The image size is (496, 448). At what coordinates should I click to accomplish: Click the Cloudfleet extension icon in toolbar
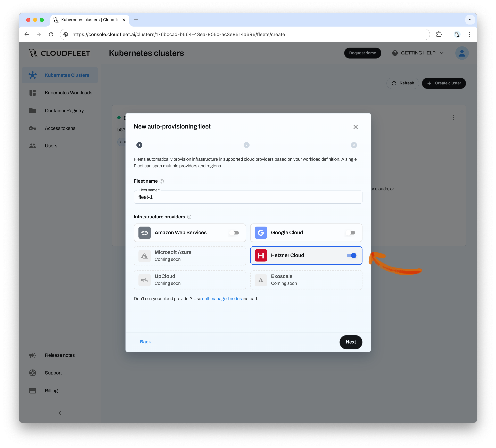click(457, 34)
